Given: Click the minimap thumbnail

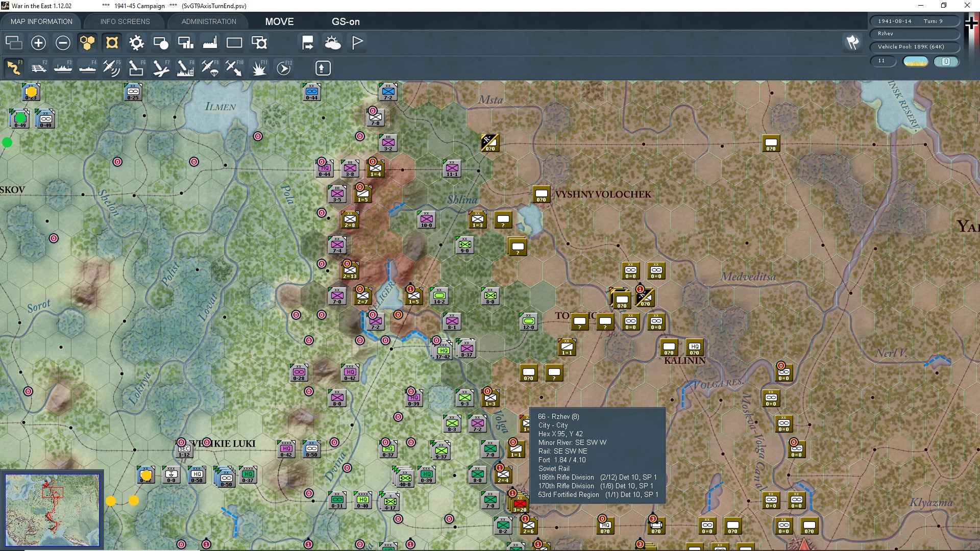Looking at the screenshot, I should [52, 510].
